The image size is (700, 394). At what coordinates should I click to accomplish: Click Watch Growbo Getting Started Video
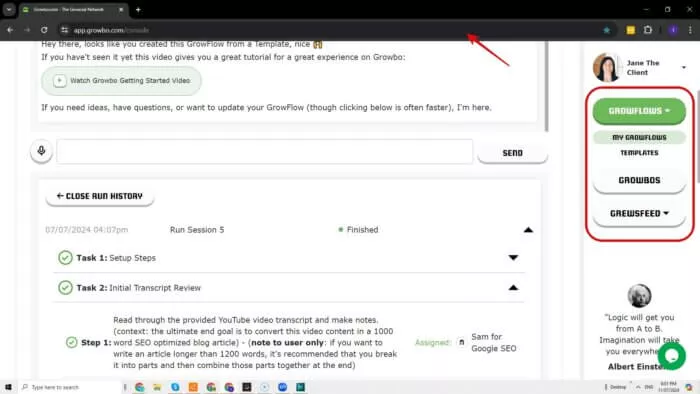[121, 81]
